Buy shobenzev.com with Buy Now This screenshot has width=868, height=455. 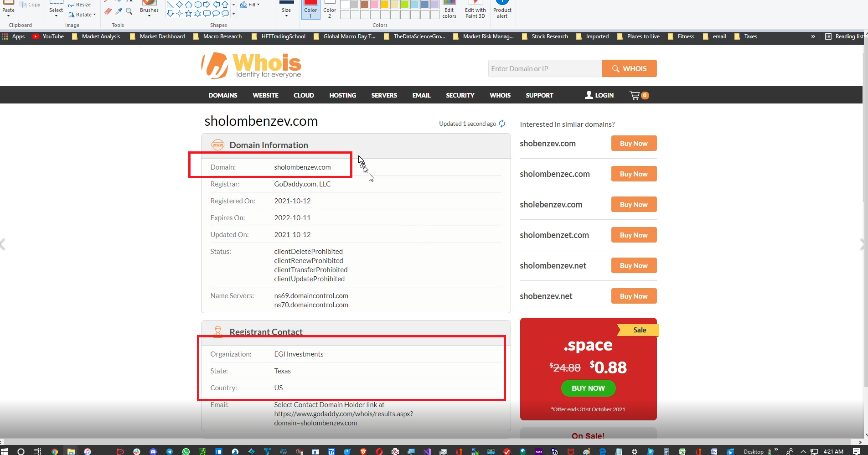point(634,143)
